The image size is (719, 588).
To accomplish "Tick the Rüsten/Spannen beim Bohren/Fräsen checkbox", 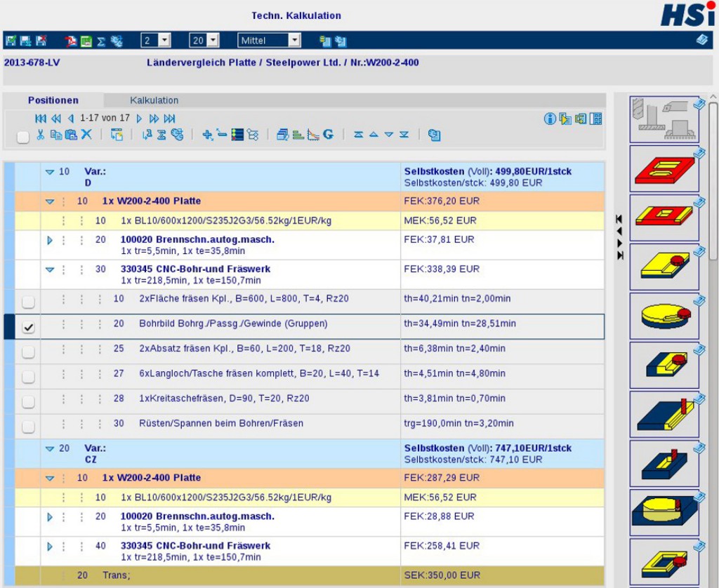I will [28, 427].
